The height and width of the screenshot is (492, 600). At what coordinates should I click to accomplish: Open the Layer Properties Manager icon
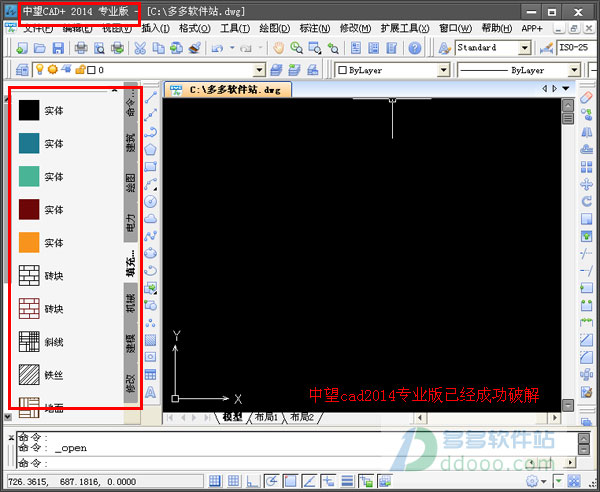click(22, 70)
